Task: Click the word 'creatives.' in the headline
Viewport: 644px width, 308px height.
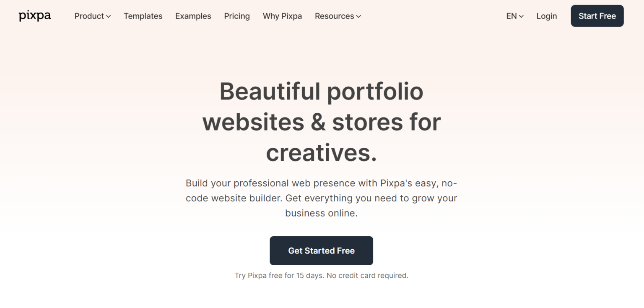Action: pyautogui.click(x=321, y=152)
